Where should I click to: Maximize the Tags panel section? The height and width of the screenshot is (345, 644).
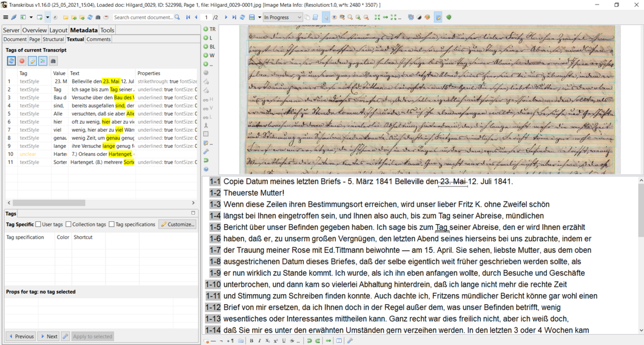(193, 213)
